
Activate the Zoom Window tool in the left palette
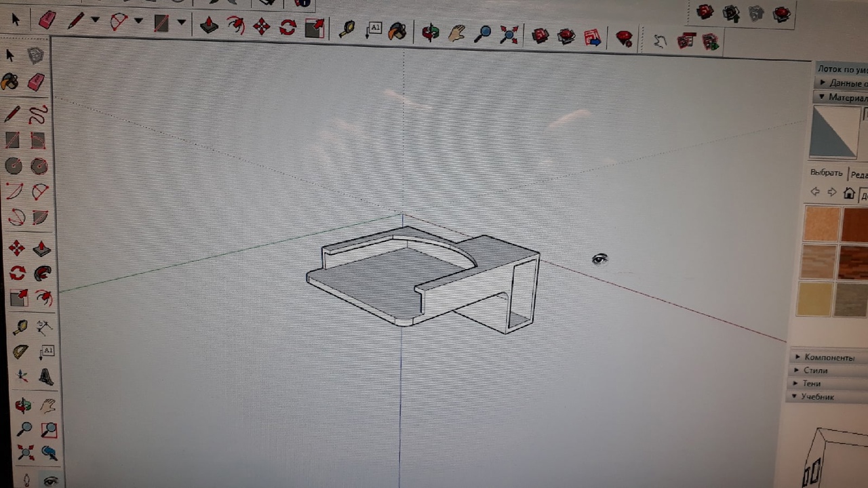[49, 430]
